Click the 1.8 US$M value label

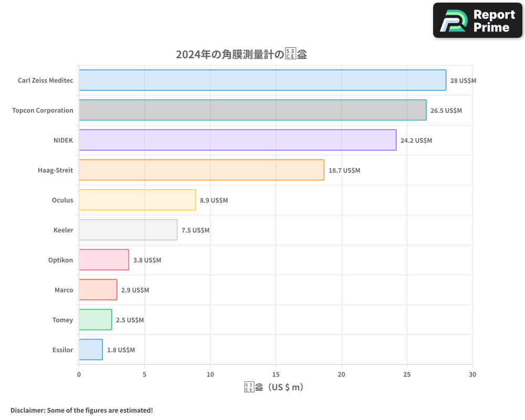(x=121, y=350)
